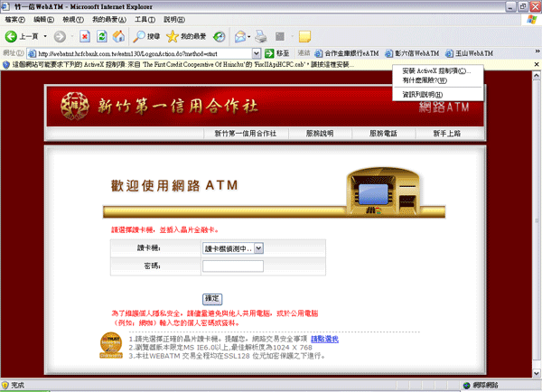Open the 說明 Help menu
This screenshot has height=392, width=542.
(174, 20)
